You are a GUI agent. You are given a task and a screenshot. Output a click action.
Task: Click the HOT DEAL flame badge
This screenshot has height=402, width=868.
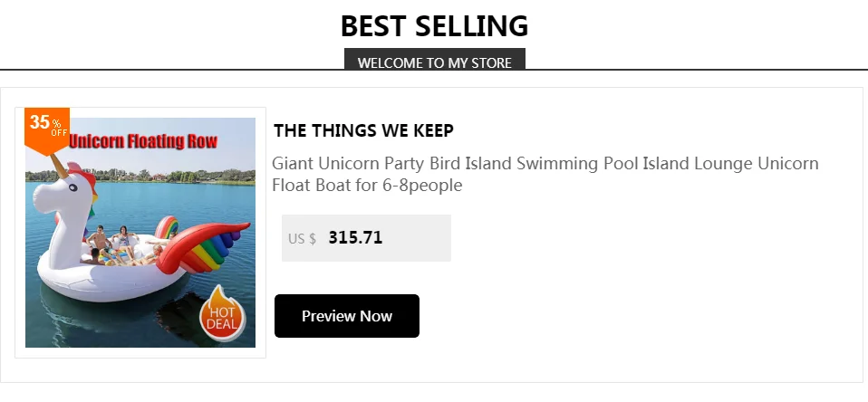pos(221,314)
